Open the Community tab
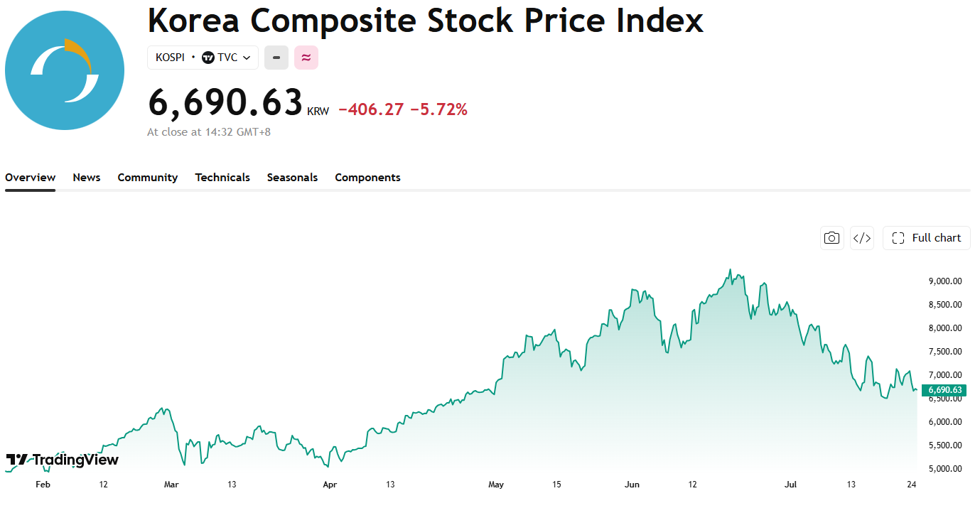The width and height of the screenshot is (980, 508). coord(148,178)
